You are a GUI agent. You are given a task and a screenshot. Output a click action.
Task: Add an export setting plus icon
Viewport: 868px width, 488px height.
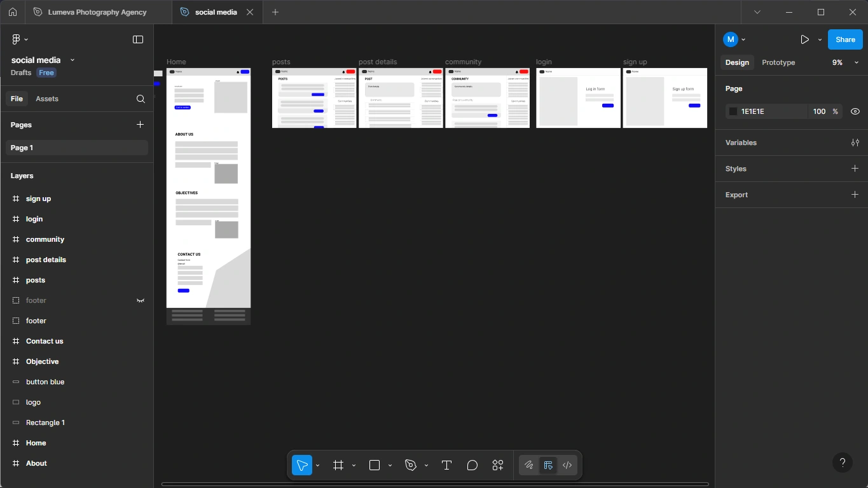(855, 195)
